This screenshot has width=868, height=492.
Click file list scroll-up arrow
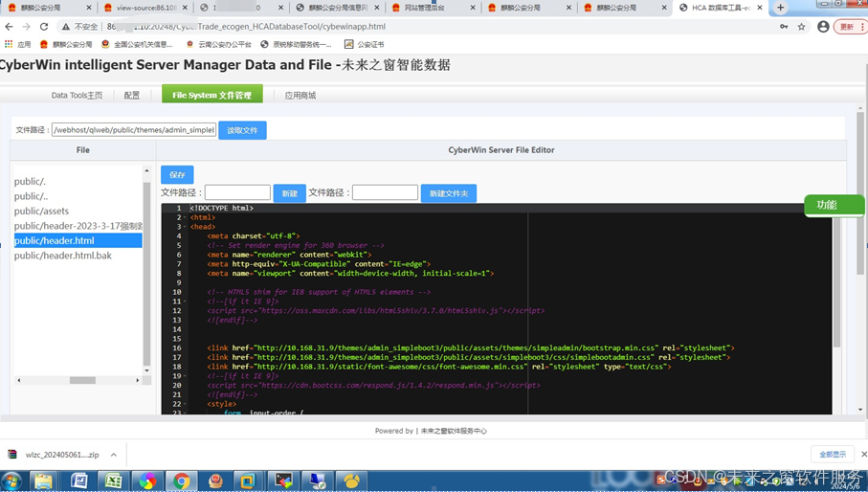pyautogui.click(x=146, y=170)
